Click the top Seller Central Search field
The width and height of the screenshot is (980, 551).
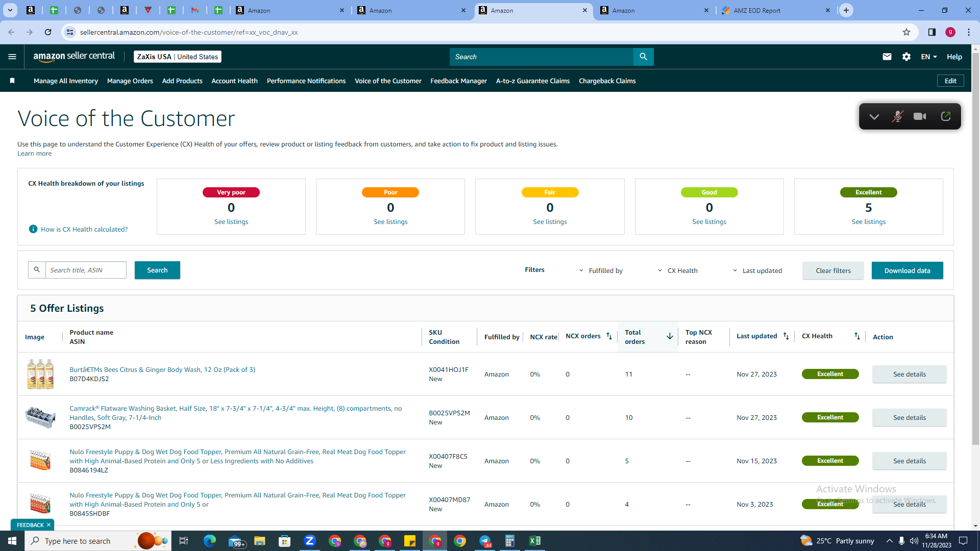pyautogui.click(x=541, y=57)
